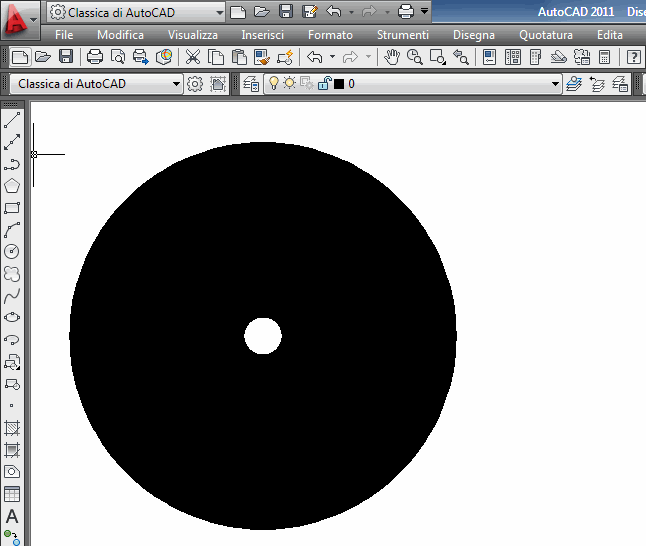Select the Construction Line tool
Viewport: 646px width, 546px height.
(x=12, y=142)
